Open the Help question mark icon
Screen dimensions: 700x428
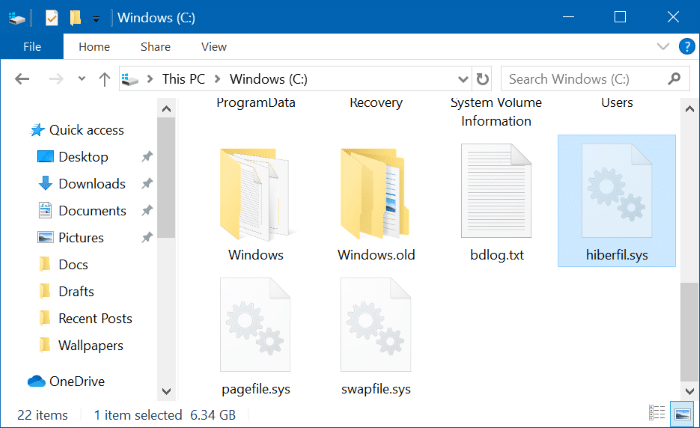point(687,46)
